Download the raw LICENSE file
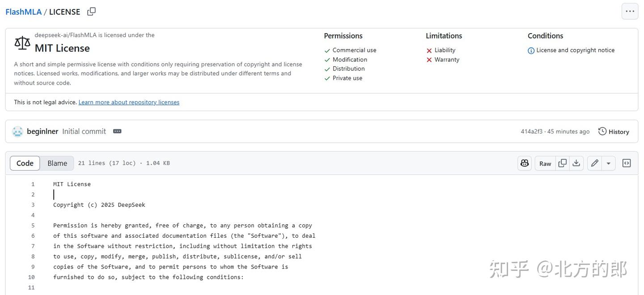The height and width of the screenshot is (295, 644). pos(576,163)
